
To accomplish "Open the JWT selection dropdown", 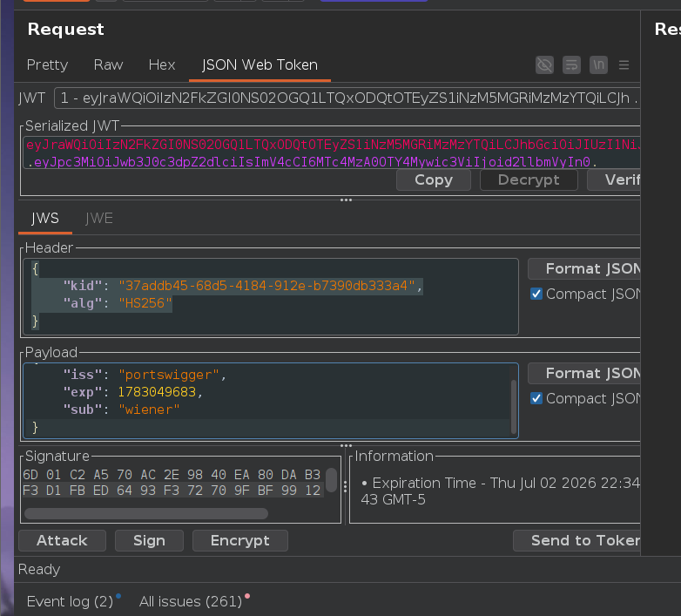I will tap(347, 98).
